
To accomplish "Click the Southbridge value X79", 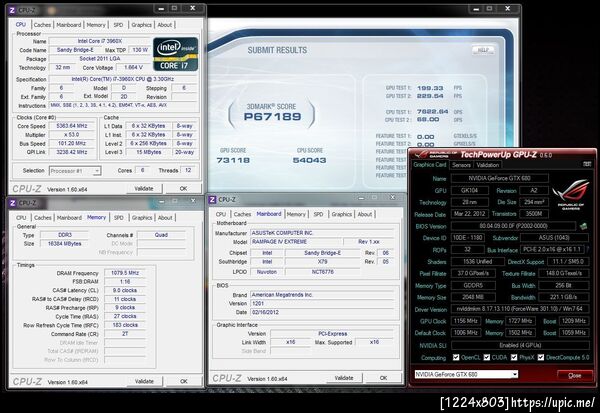I will [x=323, y=261].
